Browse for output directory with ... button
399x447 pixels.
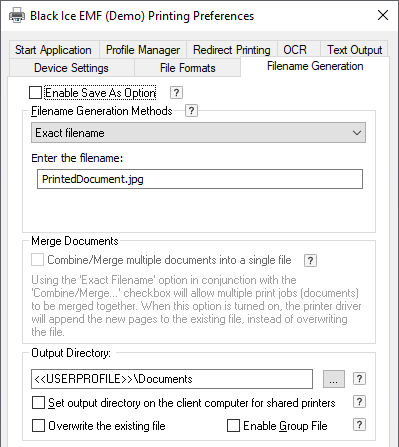pyautogui.click(x=334, y=379)
